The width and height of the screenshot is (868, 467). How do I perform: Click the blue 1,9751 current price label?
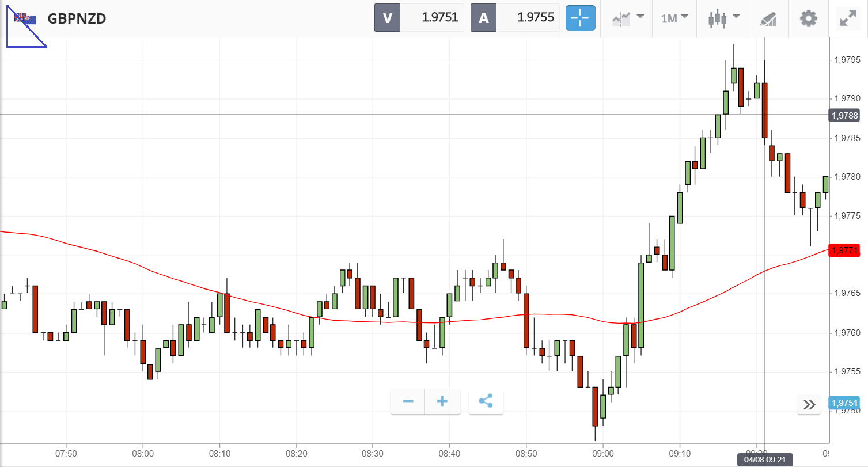pos(844,403)
